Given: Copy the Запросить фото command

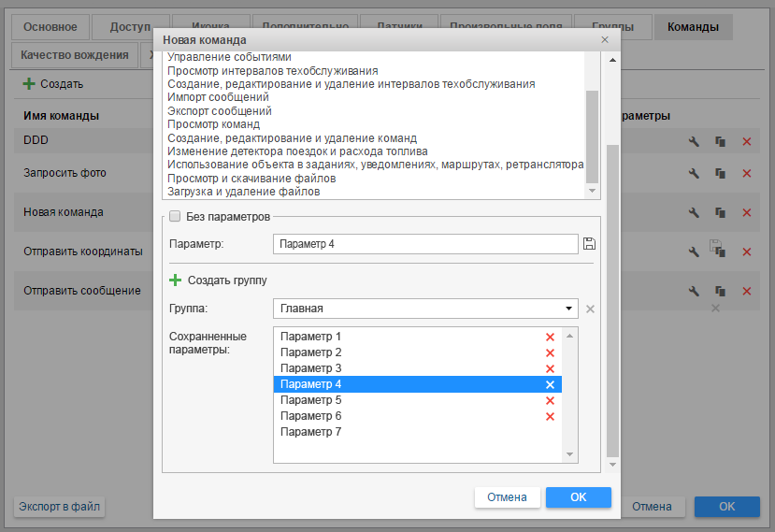Looking at the screenshot, I should click(x=720, y=174).
